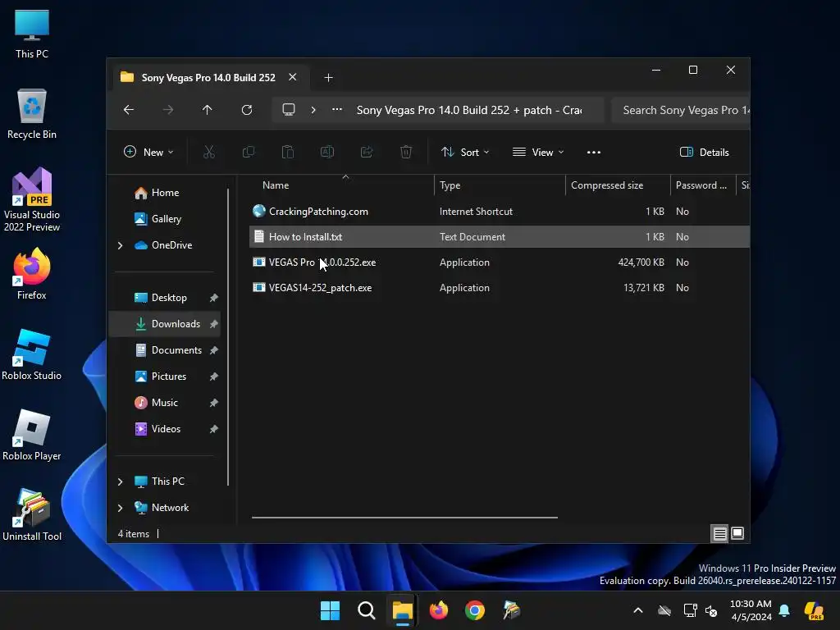Image resolution: width=840 pixels, height=630 pixels.
Task: Expand the address bar path chevron
Action: (x=313, y=110)
